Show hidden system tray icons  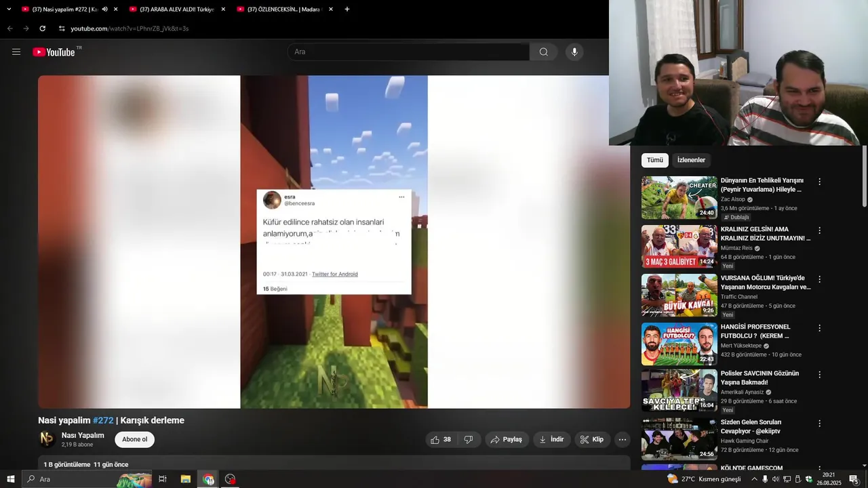[754, 479]
